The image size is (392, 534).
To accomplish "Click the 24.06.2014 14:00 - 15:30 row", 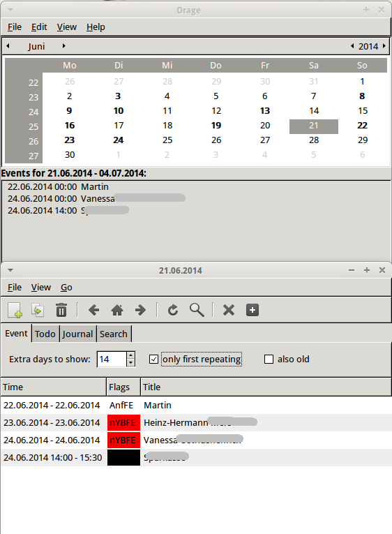I will click(196, 457).
